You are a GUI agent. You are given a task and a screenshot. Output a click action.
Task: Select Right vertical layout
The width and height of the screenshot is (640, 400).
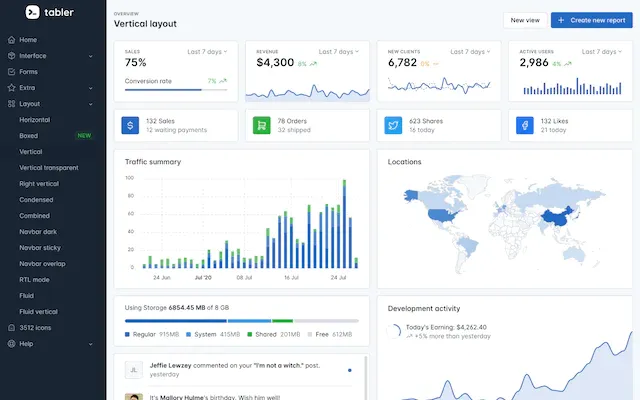coord(39,184)
